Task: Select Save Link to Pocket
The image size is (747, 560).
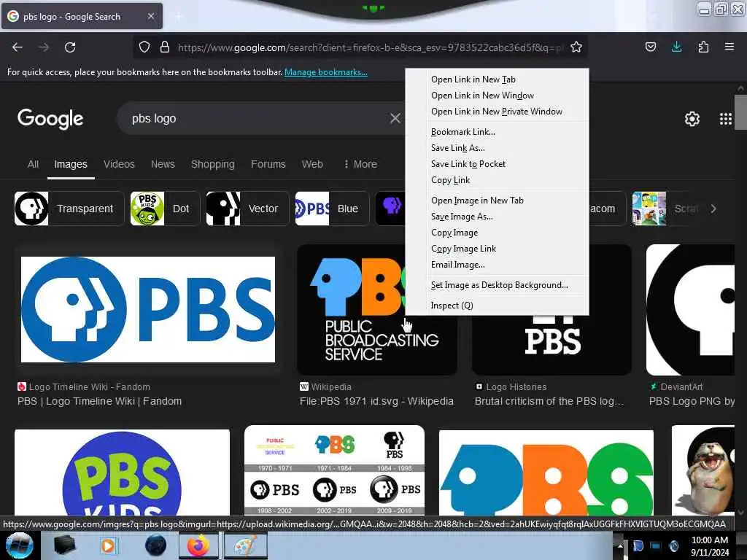Action: [x=497, y=164]
